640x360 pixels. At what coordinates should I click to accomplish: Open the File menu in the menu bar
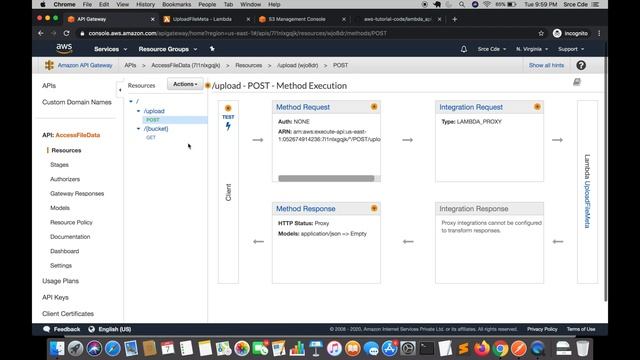pyautogui.click(x=87, y=4)
